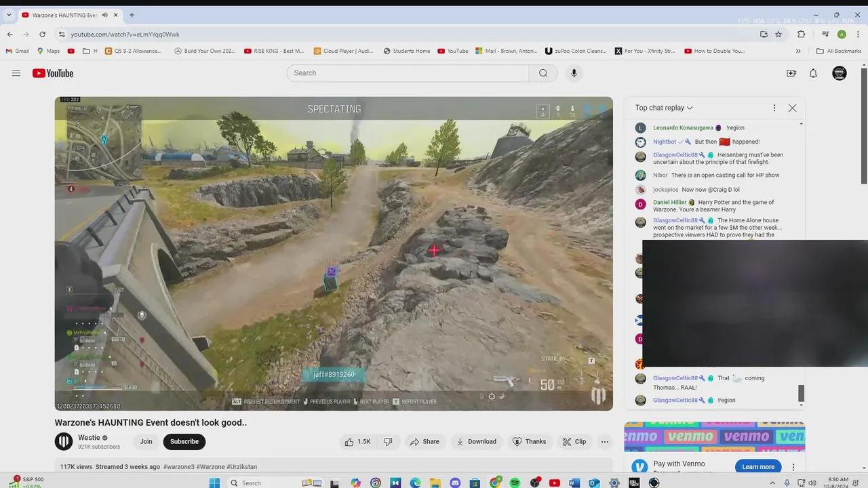Open the YouTube account avatar menu

tap(840, 73)
